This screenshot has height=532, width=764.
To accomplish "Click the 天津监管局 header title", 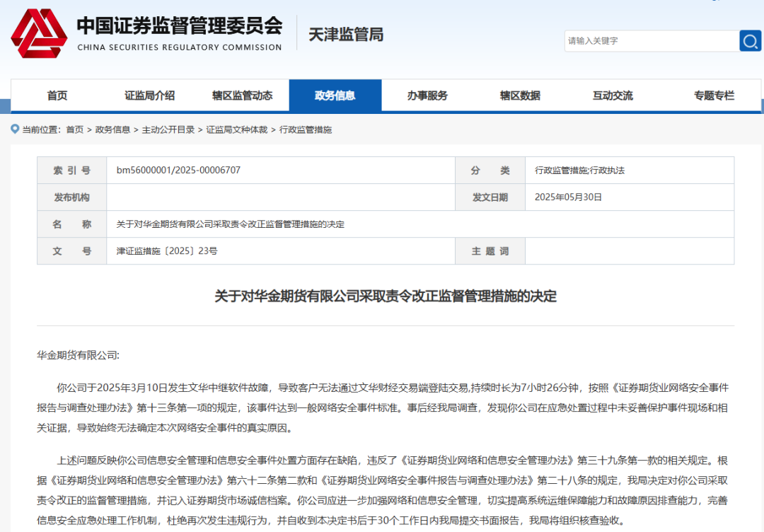I will coord(346,34).
